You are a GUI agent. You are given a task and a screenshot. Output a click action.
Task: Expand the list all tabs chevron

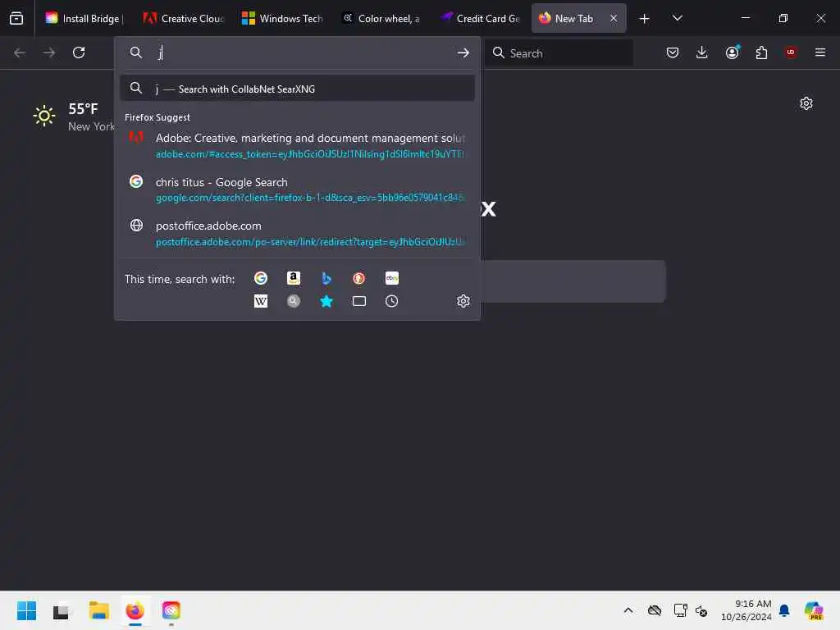tap(677, 18)
